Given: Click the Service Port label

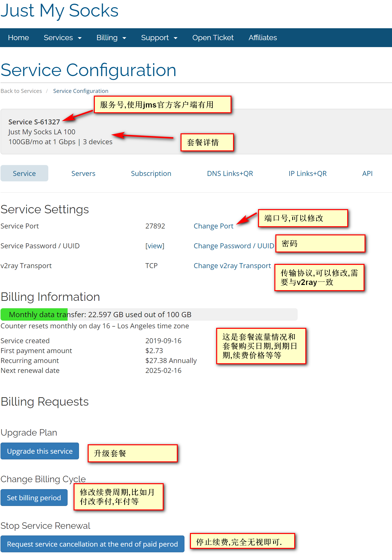Looking at the screenshot, I should (x=20, y=226).
